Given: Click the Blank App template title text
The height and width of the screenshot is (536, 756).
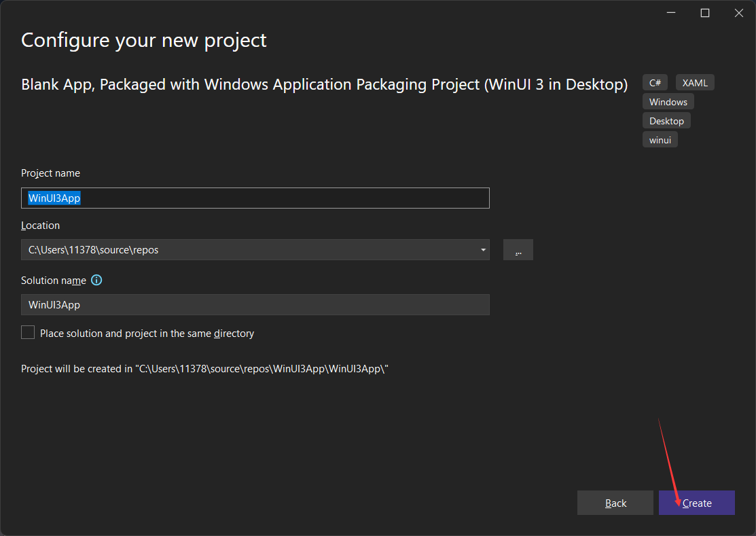Looking at the screenshot, I should [323, 84].
